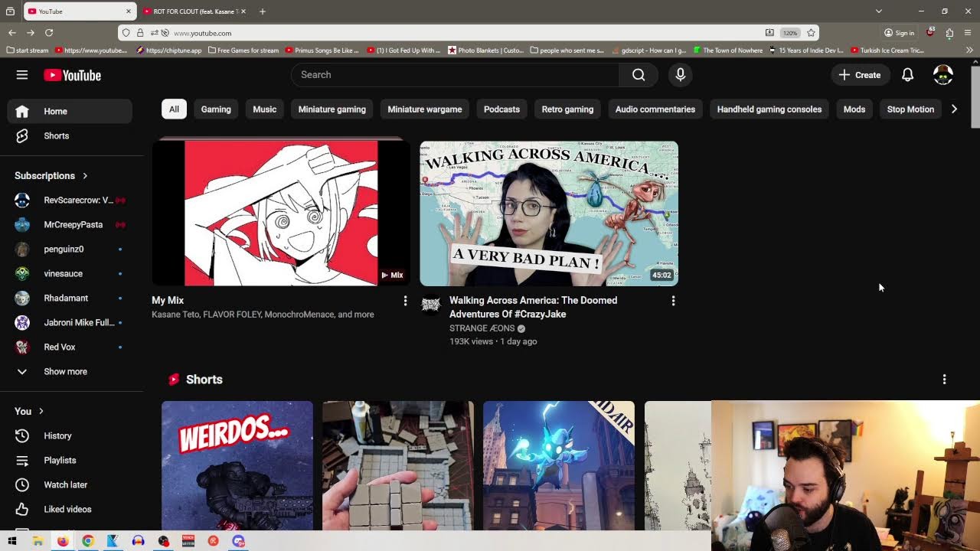This screenshot has height=551, width=980.
Task: Click the STRANGE ÆONS channel avatar
Action: (x=431, y=305)
